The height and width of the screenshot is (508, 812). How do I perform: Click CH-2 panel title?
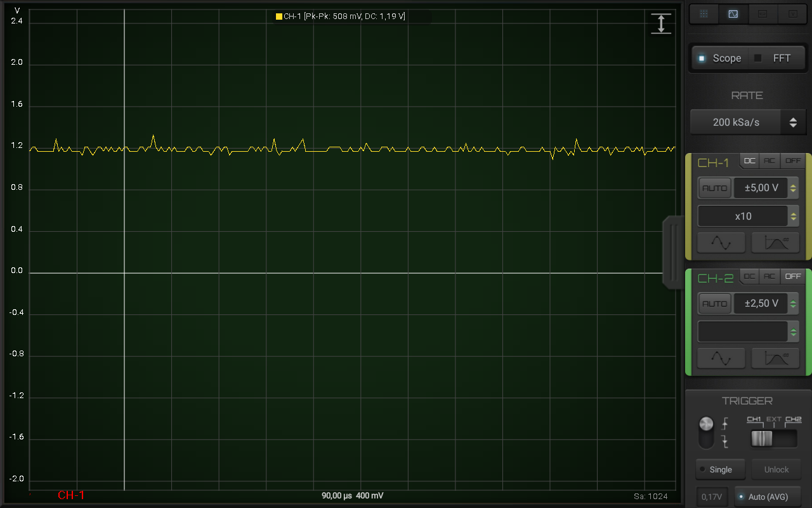tap(715, 278)
